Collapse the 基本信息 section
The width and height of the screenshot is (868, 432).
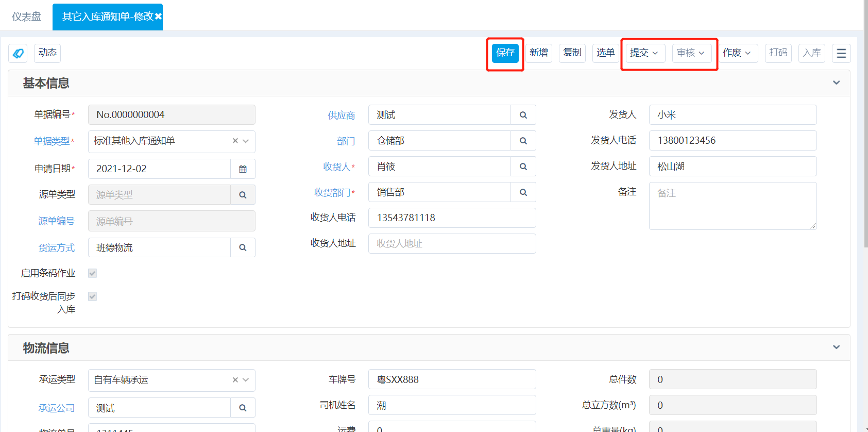pos(837,82)
